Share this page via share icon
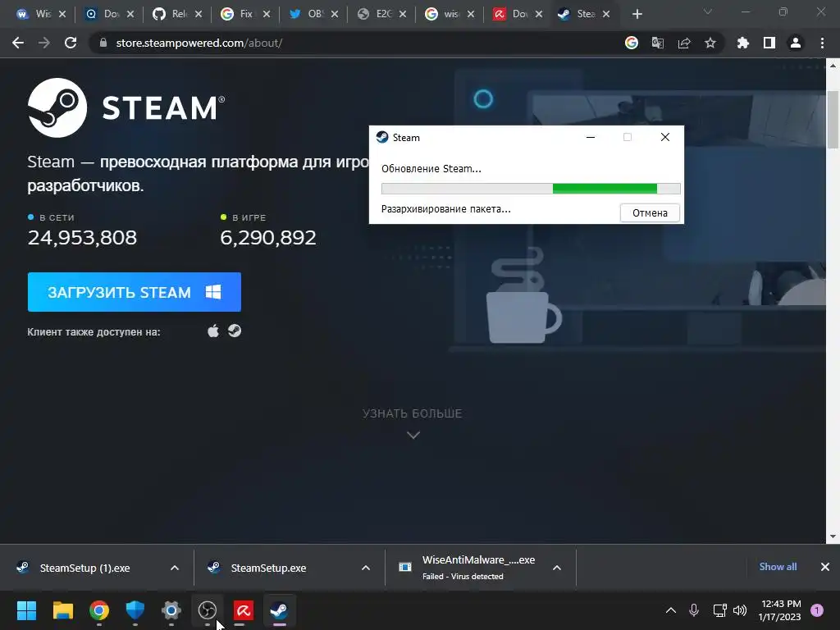This screenshot has width=840, height=630. point(684,43)
